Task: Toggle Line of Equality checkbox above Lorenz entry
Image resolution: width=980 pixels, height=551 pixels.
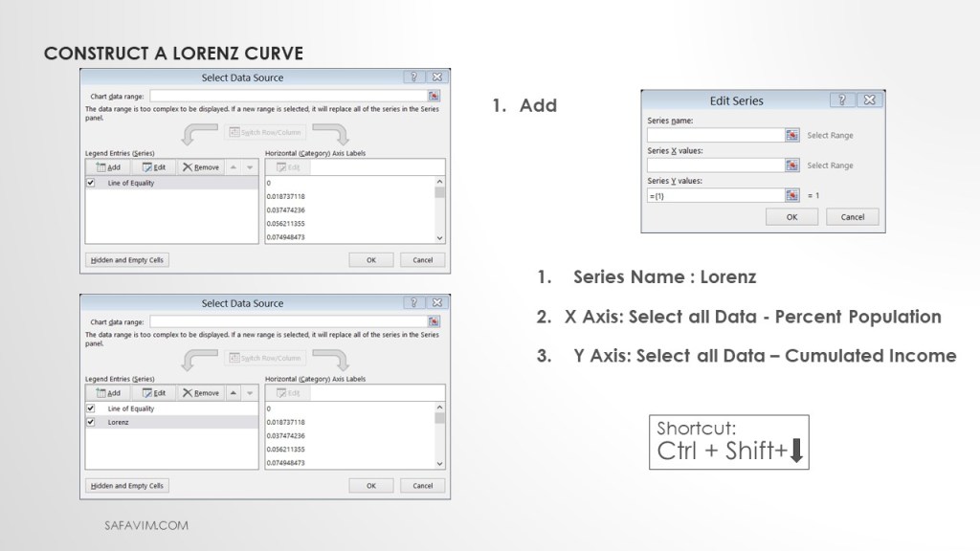Action: pyautogui.click(x=91, y=408)
